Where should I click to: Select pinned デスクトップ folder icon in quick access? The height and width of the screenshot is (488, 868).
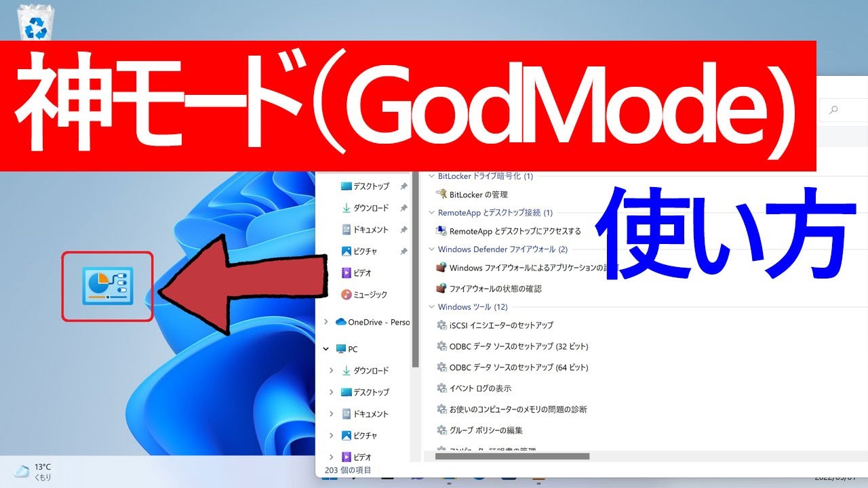point(347,186)
